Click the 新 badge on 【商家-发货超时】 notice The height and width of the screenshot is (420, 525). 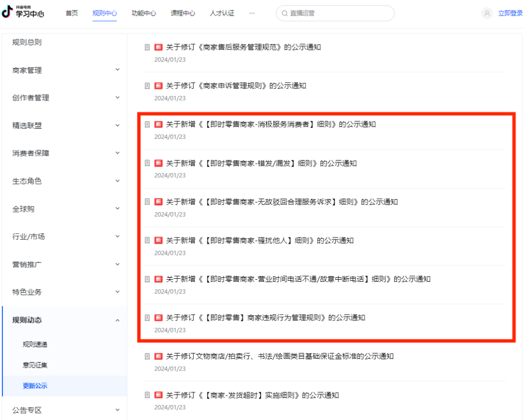158,395
